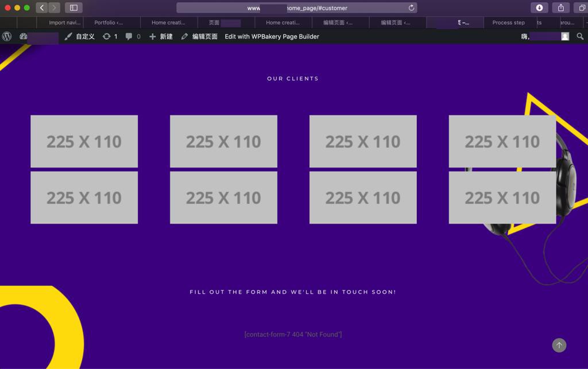Reload the page from the address bar
The height and width of the screenshot is (369, 588).
click(x=411, y=8)
